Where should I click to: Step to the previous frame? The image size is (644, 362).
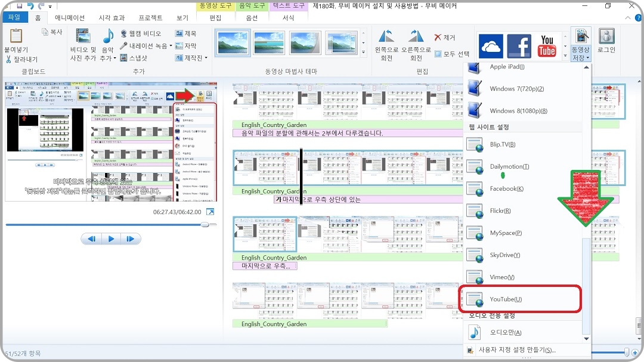tap(92, 239)
